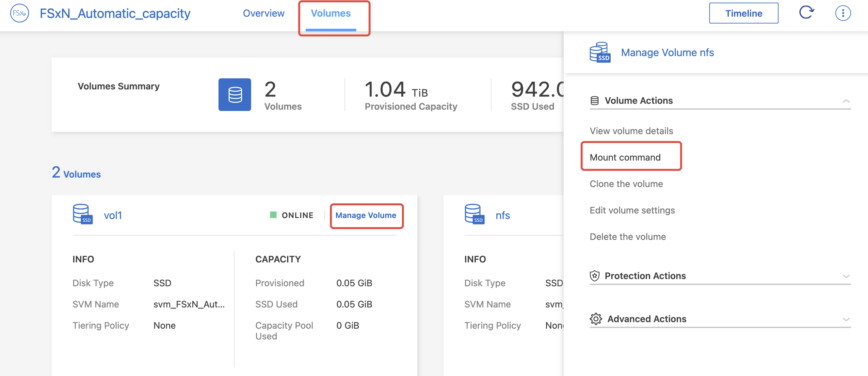868x376 pixels.
Task: Collapse the Volume Actions section
Action: point(846,101)
